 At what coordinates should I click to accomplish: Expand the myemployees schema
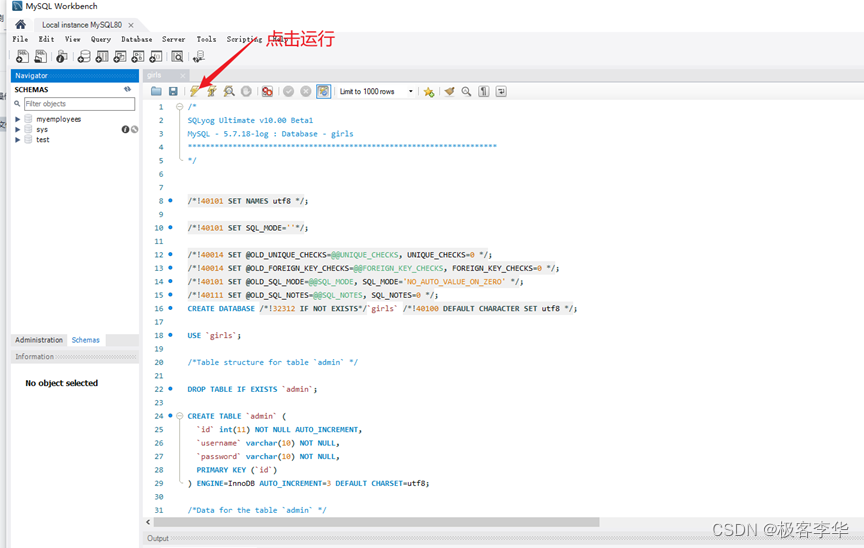point(18,119)
